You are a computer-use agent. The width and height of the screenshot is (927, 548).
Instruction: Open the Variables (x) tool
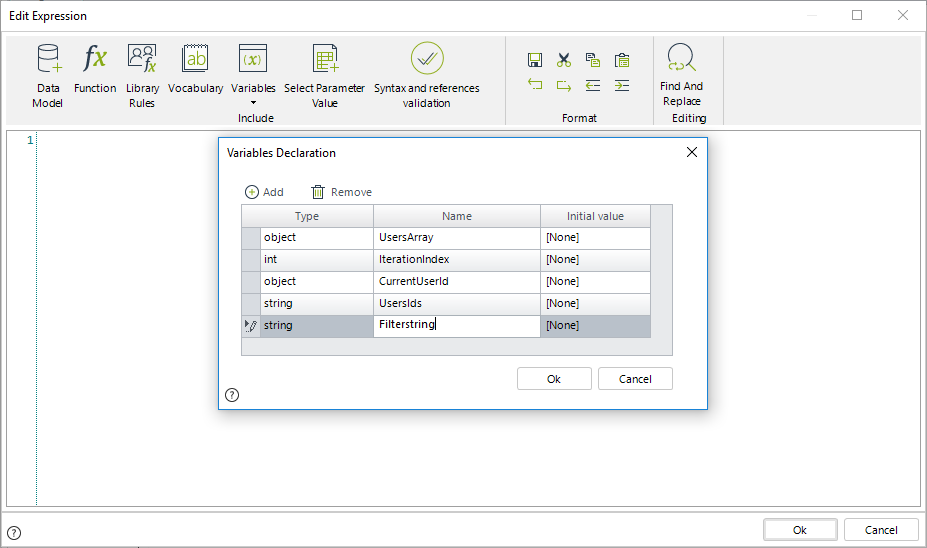click(x=253, y=69)
